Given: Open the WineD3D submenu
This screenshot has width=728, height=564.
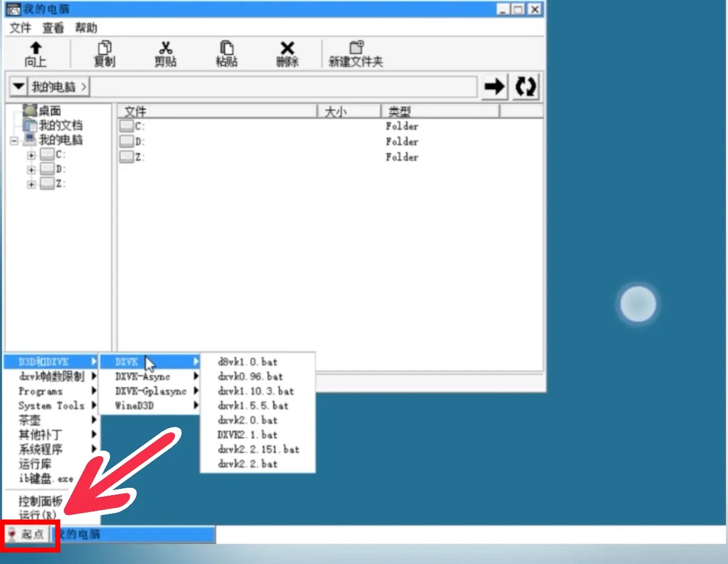Looking at the screenshot, I should point(150,405).
